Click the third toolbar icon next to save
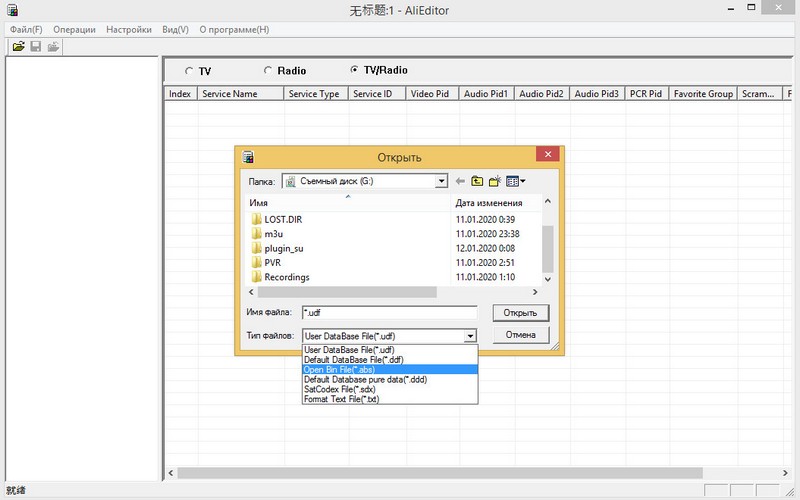The height and width of the screenshot is (500, 800). [53, 46]
